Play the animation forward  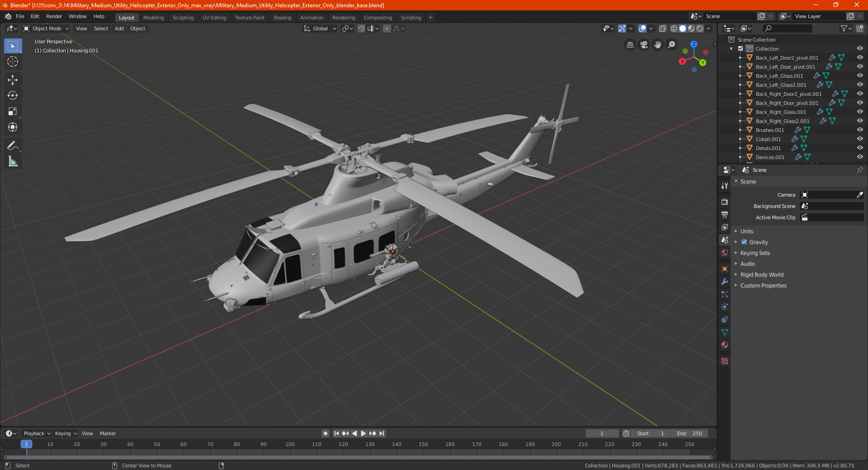(x=363, y=433)
